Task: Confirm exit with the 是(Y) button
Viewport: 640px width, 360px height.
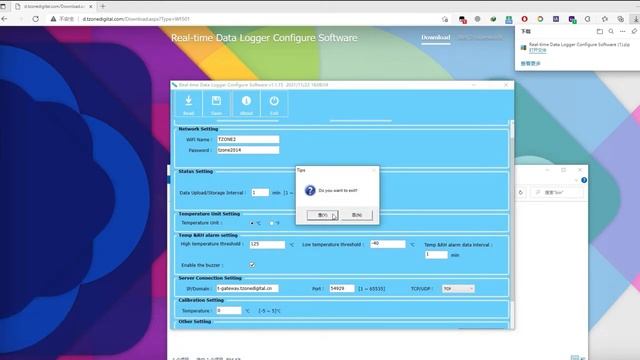Action: [x=322, y=215]
